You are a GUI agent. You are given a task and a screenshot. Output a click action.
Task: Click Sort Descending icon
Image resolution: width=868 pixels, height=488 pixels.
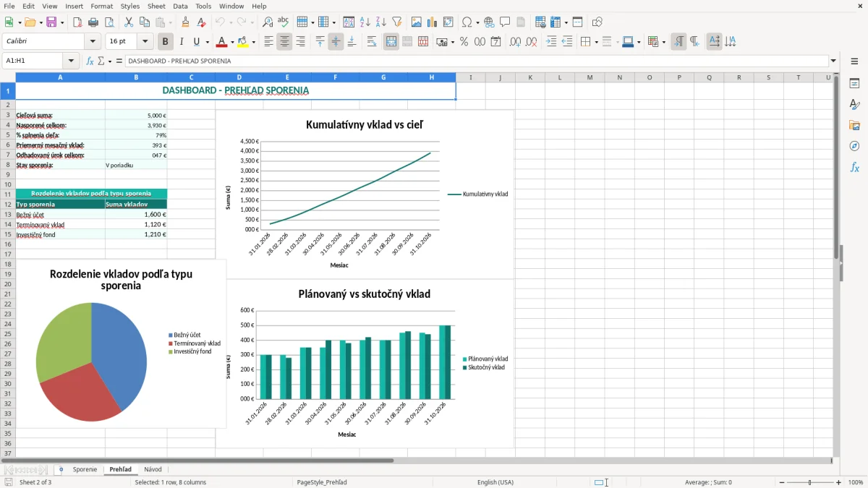[x=381, y=22]
